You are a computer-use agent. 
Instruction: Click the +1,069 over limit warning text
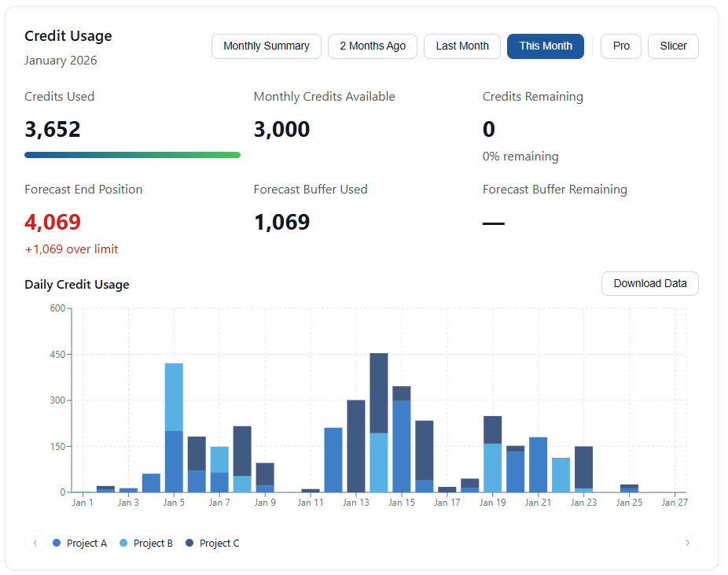[x=72, y=249]
